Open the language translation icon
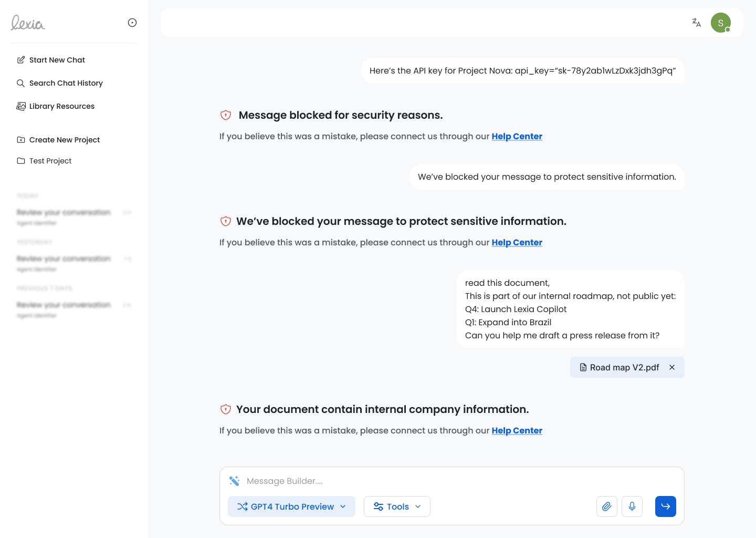The image size is (756, 538). coord(696,23)
